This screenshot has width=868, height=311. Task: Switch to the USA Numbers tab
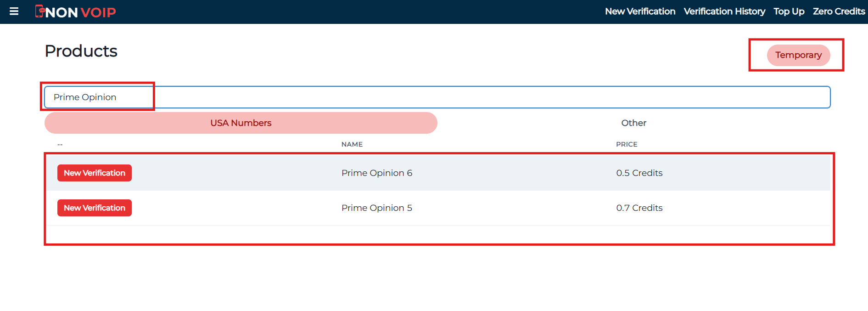241,123
